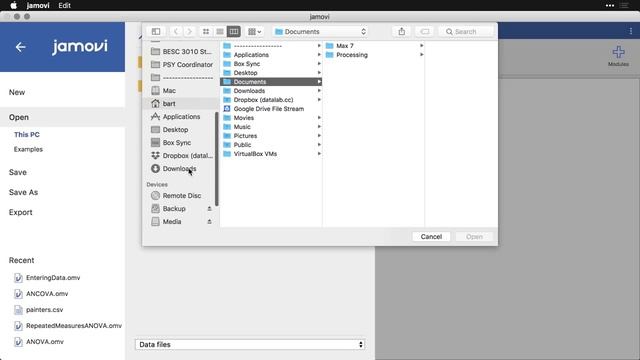Viewport: 640px width, 360px height.
Task: Eject the Media device
Action: click(x=209, y=222)
